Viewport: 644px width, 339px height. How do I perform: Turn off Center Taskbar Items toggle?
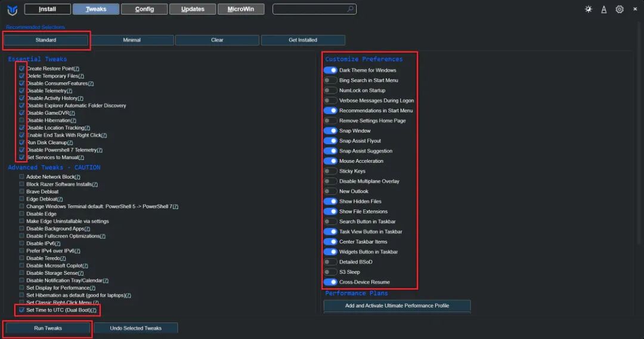(330, 242)
